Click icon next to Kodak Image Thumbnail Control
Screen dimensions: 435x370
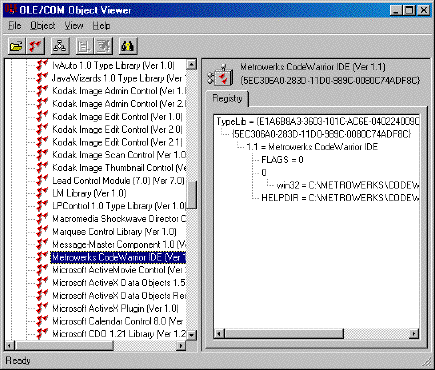coord(42,167)
